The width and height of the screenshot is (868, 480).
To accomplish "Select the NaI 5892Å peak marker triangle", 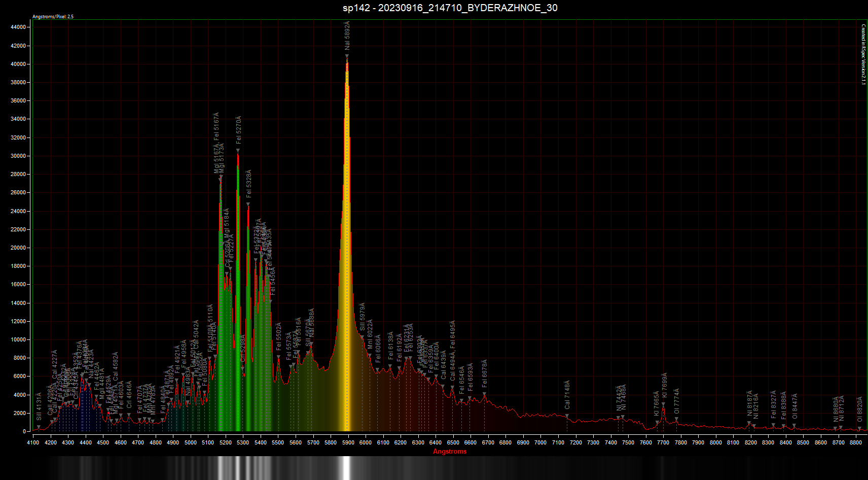I will coord(347,56).
